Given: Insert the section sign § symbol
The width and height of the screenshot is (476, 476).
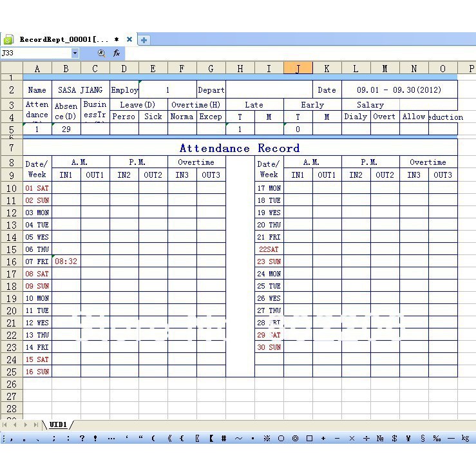Looking at the screenshot, I should point(423,439).
